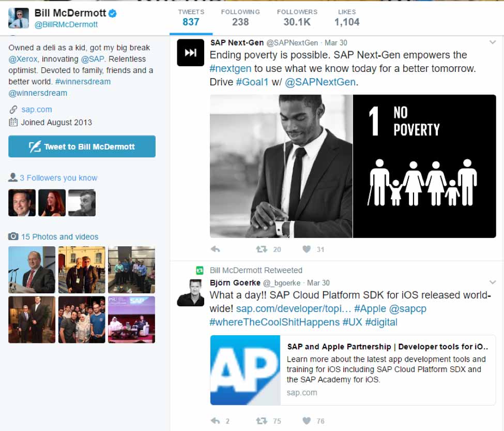The height and width of the screenshot is (431, 504).
Task: Open the #Goal1 hashtag
Action: [x=252, y=82]
